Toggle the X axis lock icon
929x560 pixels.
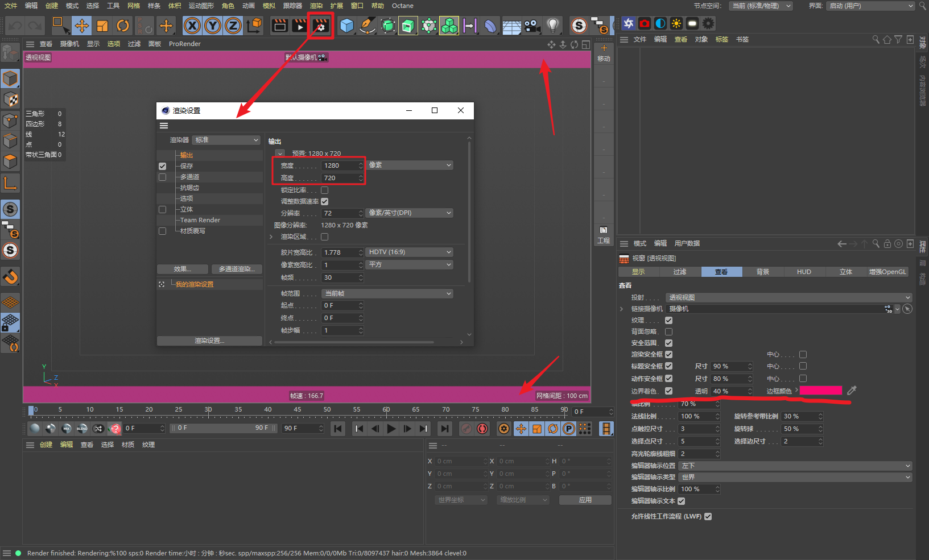pos(192,26)
